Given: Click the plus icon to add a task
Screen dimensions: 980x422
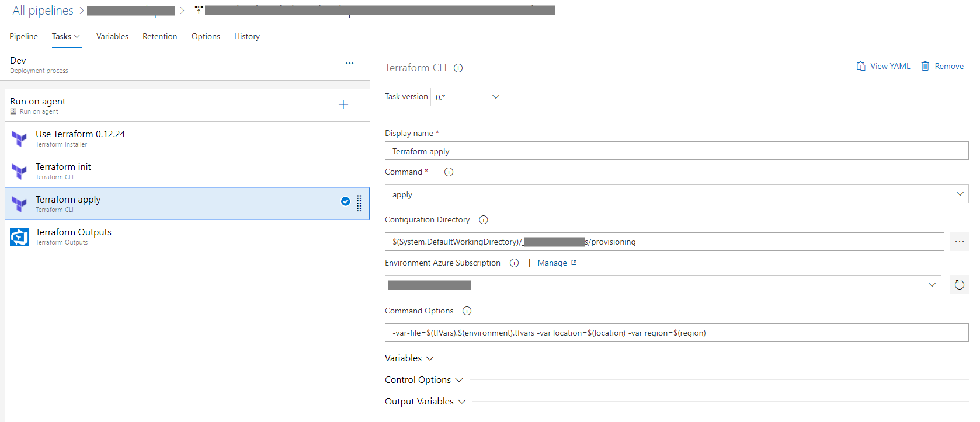Looking at the screenshot, I should [343, 104].
